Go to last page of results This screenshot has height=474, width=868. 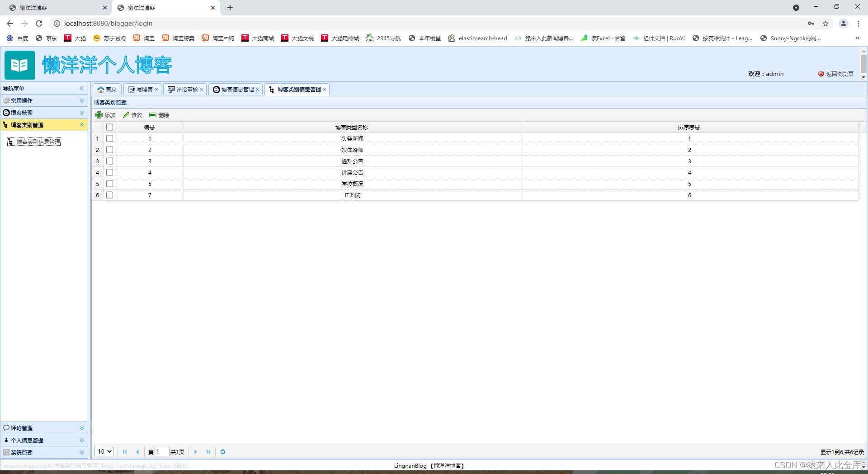(x=208, y=452)
